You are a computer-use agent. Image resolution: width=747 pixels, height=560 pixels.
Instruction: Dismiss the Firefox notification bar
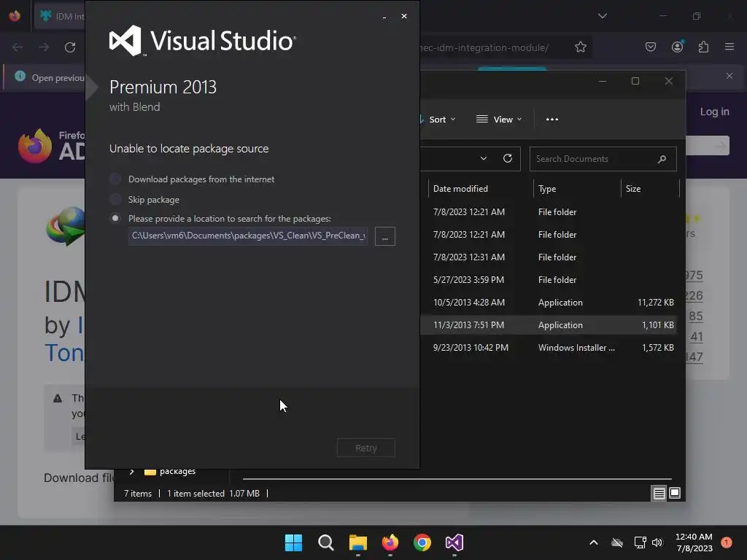(729, 76)
